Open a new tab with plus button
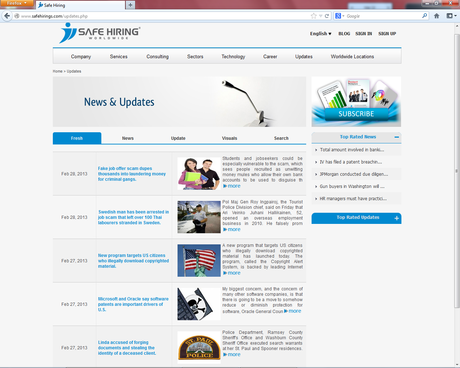The width and height of the screenshot is (460, 368). (130, 5)
